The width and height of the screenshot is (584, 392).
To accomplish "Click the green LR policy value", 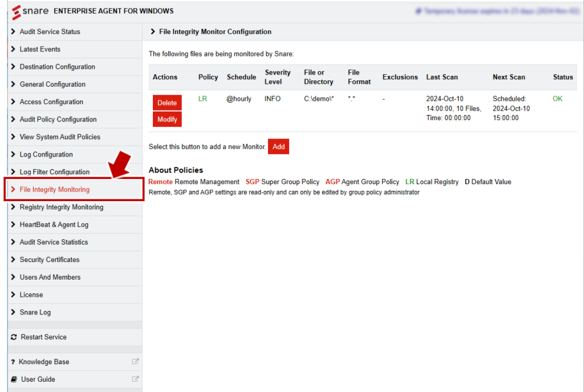I will point(202,99).
